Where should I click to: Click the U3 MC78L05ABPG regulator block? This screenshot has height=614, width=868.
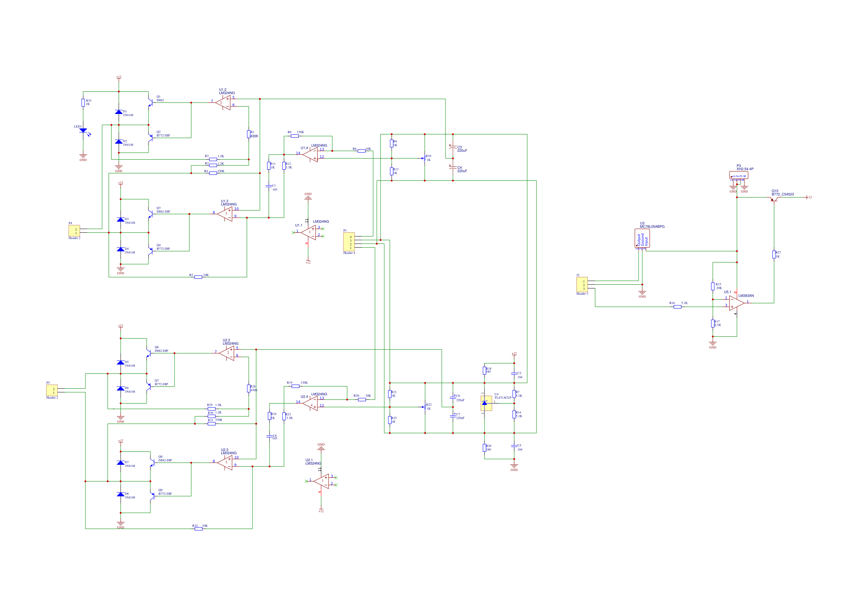point(642,239)
